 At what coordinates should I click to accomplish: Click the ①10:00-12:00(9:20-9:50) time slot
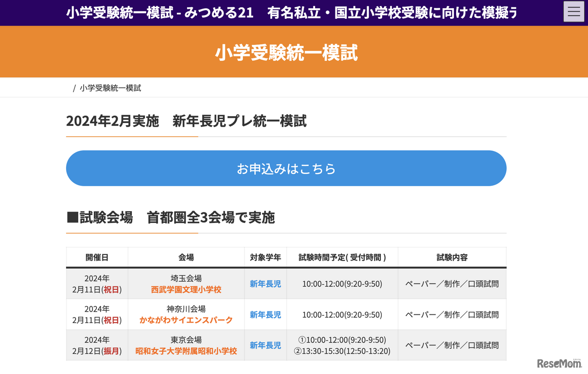click(342, 340)
